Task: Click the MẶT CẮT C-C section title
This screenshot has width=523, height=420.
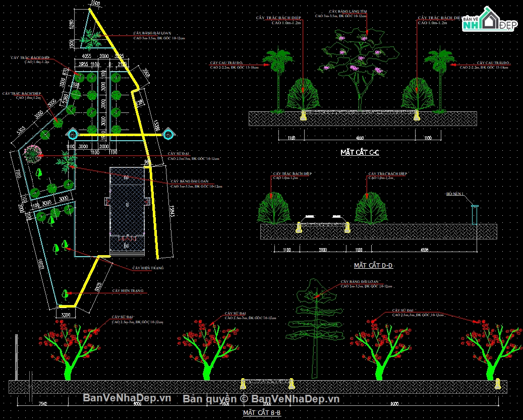Action: (x=360, y=152)
